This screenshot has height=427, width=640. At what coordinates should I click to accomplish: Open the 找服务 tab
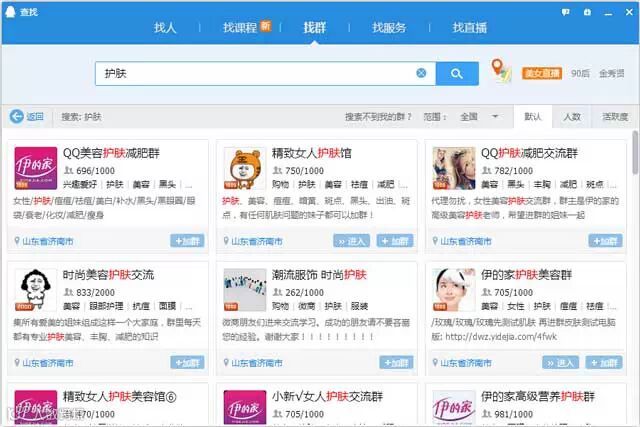pos(389,27)
